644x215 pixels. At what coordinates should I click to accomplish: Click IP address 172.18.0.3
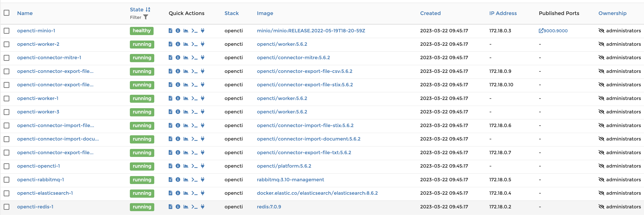500,31
